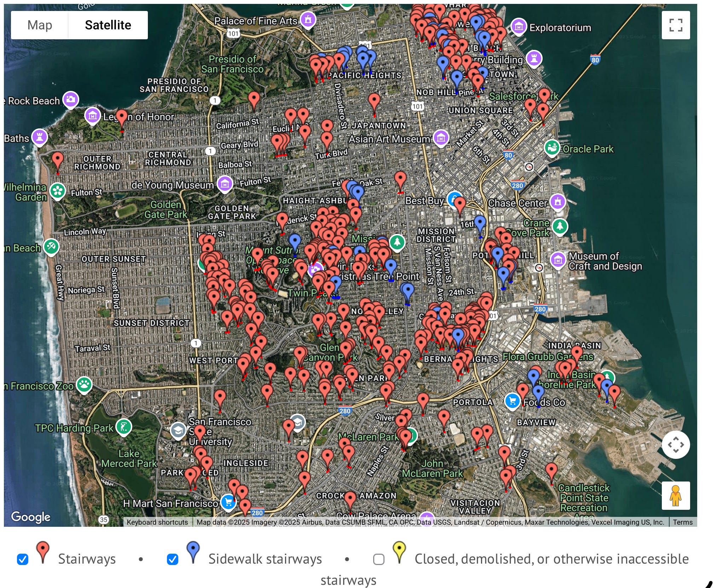Open the Terms link
This screenshot has height=588, width=717.
tap(682, 522)
